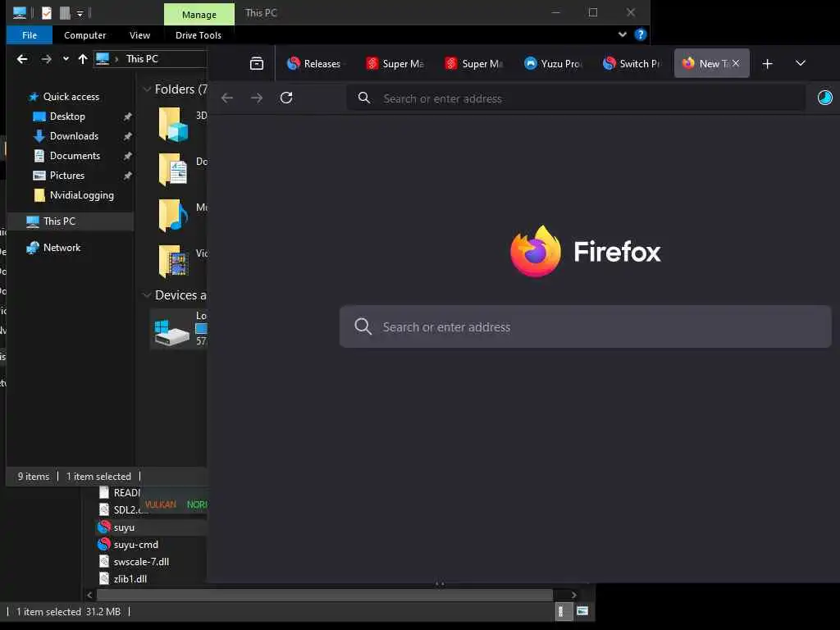Switch to the Yuzu Pro tab
The image size is (840, 630).
tap(553, 64)
